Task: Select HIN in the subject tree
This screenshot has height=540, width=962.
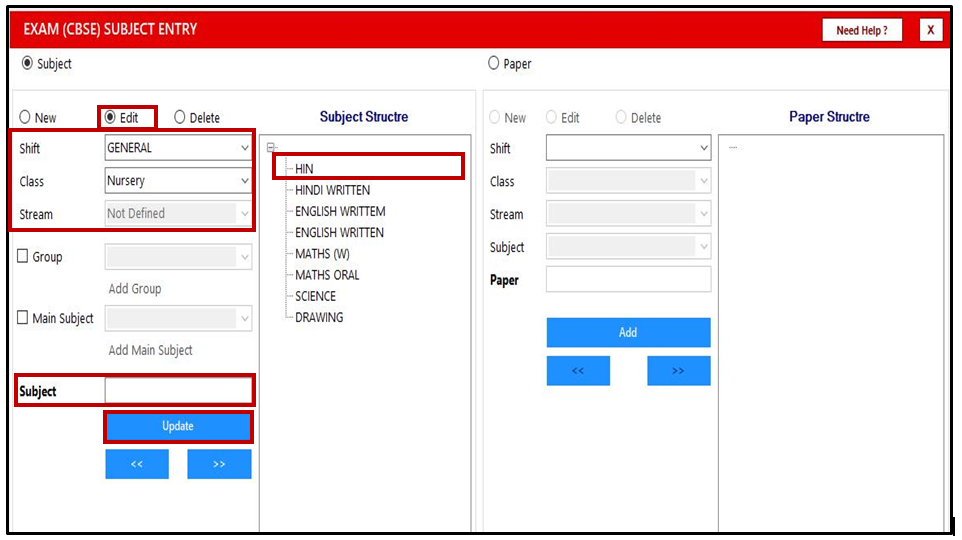Action: tap(304, 169)
